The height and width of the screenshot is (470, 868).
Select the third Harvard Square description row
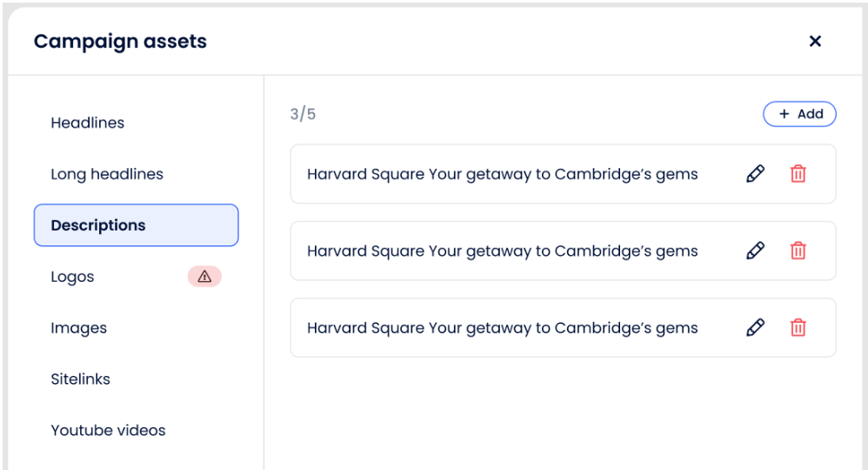[503, 328]
